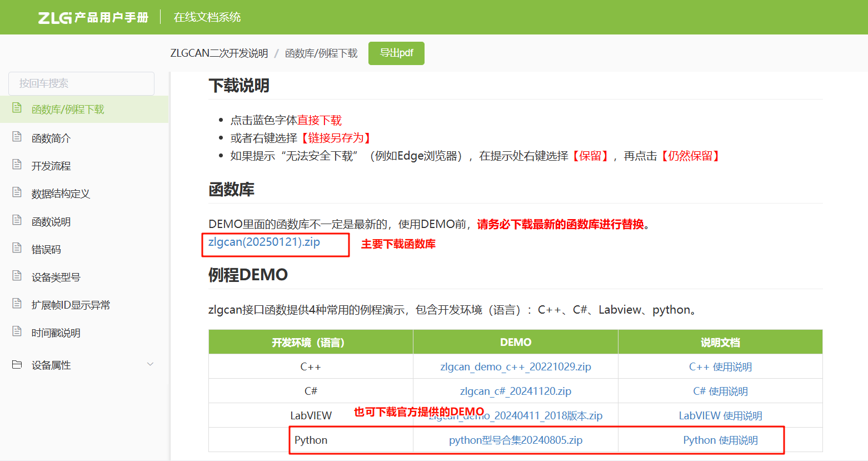Click document icon beside 数据结构定义
The image size is (868, 461).
[x=17, y=192]
